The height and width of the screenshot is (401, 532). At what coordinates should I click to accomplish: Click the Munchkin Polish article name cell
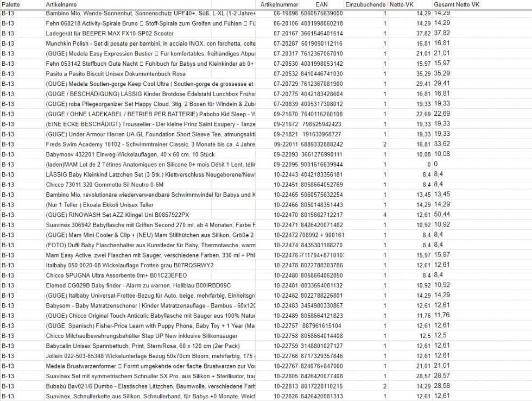click(x=151, y=43)
